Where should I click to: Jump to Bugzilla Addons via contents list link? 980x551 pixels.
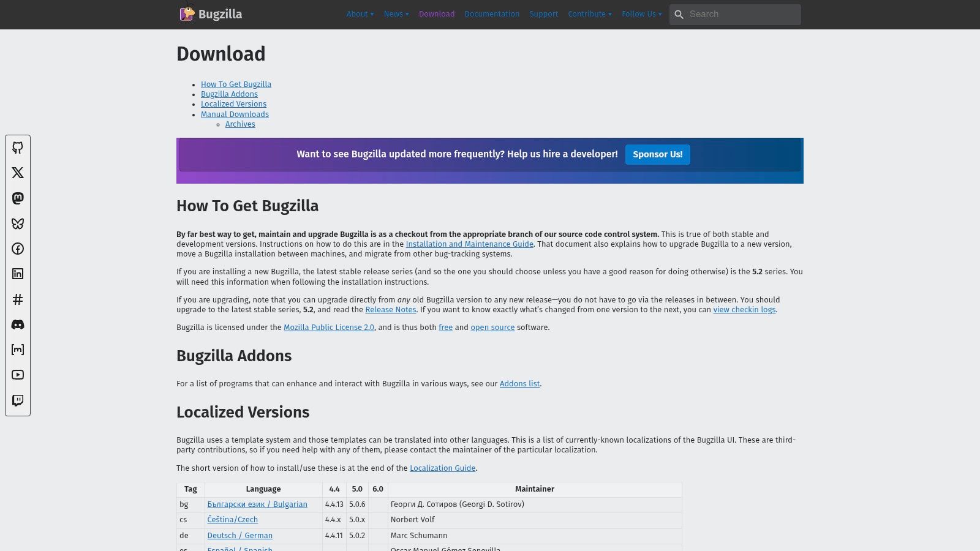[229, 94]
